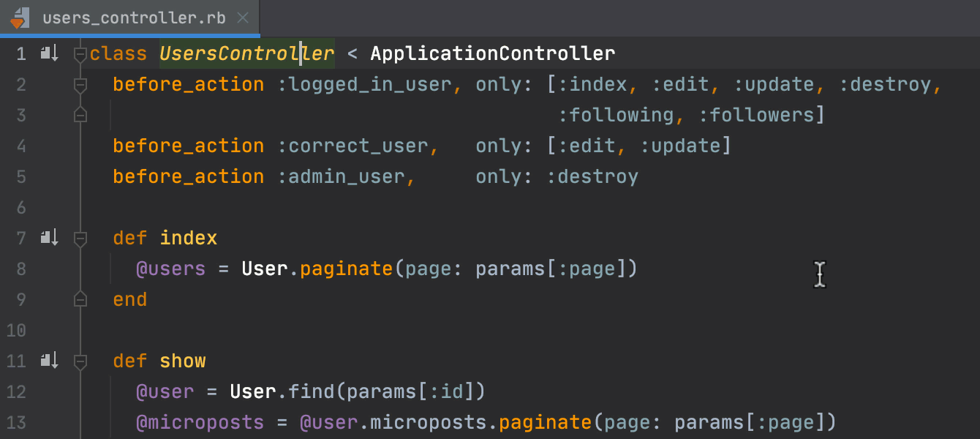The height and width of the screenshot is (439, 980).
Task: Click the @microposts instance variable
Action: click(200, 423)
